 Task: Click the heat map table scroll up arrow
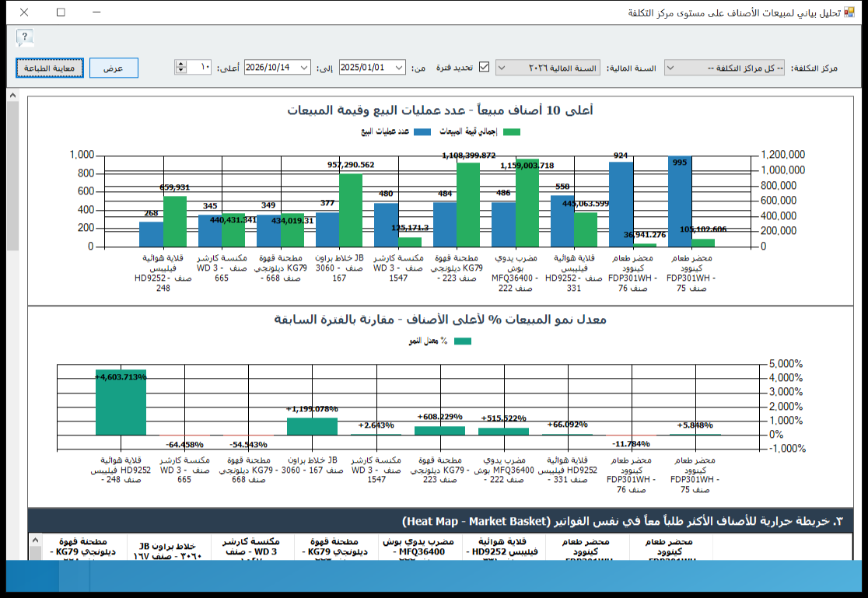pyautogui.click(x=35, y=540)
